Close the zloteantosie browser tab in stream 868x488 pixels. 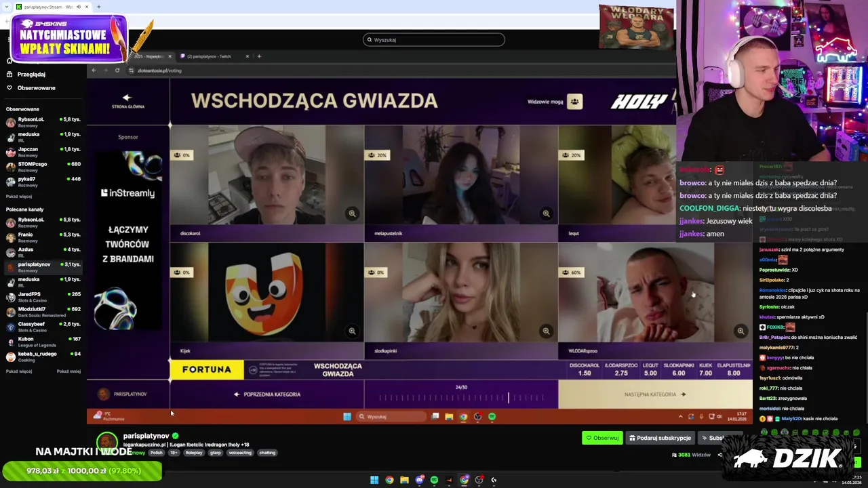coord(170,56)
